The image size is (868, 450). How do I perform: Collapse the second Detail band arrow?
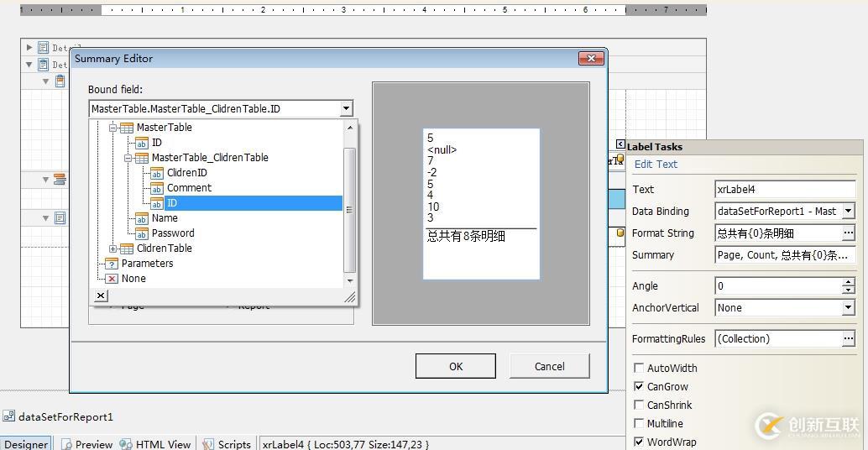point(29,64)
